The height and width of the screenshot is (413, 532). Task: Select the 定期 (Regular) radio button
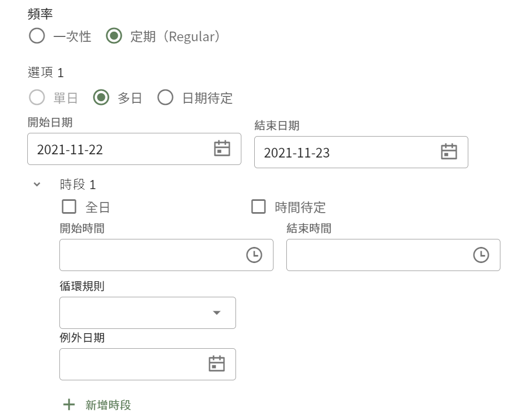(114, 36)
